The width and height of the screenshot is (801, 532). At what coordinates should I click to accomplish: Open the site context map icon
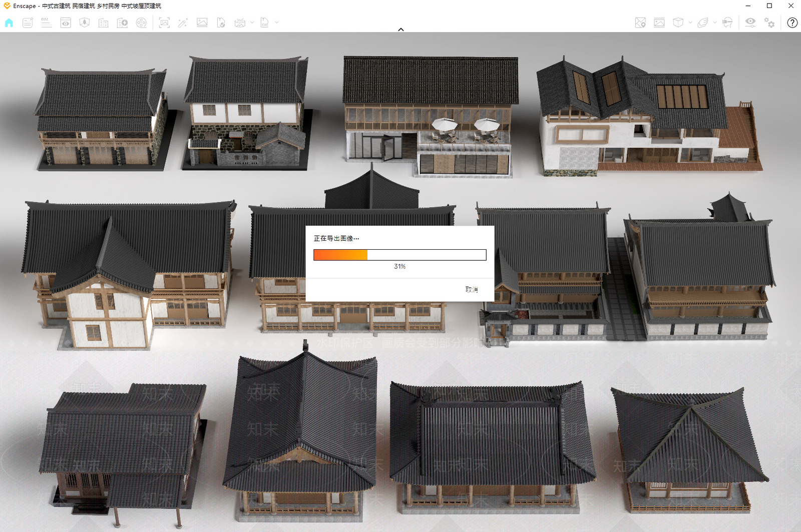coord(85,23)
